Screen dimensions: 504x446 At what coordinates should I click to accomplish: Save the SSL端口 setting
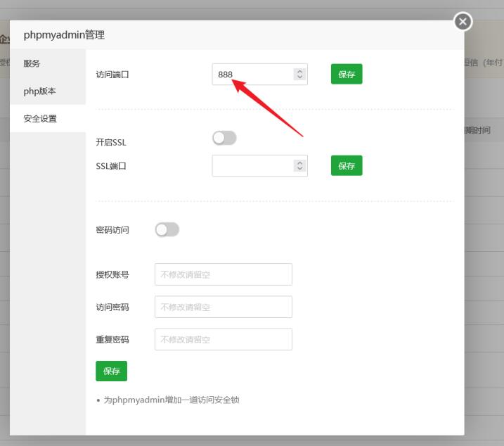[347, 165]
